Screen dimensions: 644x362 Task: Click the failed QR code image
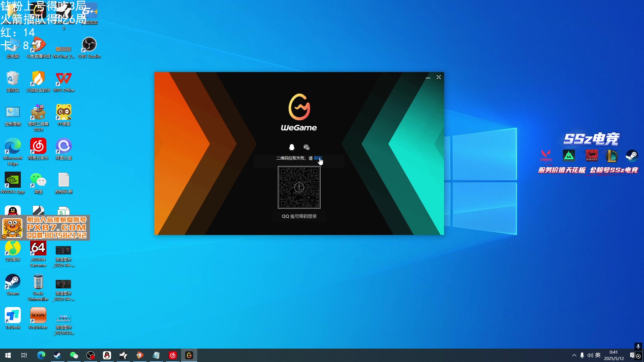point(299,187)
